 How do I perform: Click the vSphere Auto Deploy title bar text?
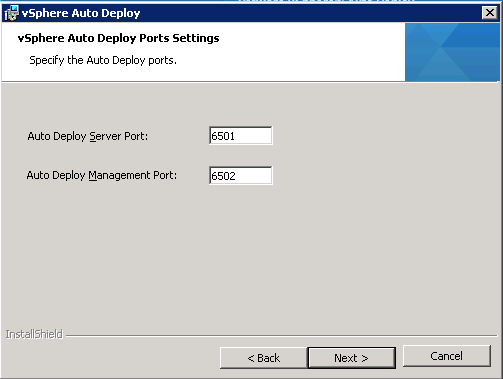pyautogui.click(x=81, y=13)
